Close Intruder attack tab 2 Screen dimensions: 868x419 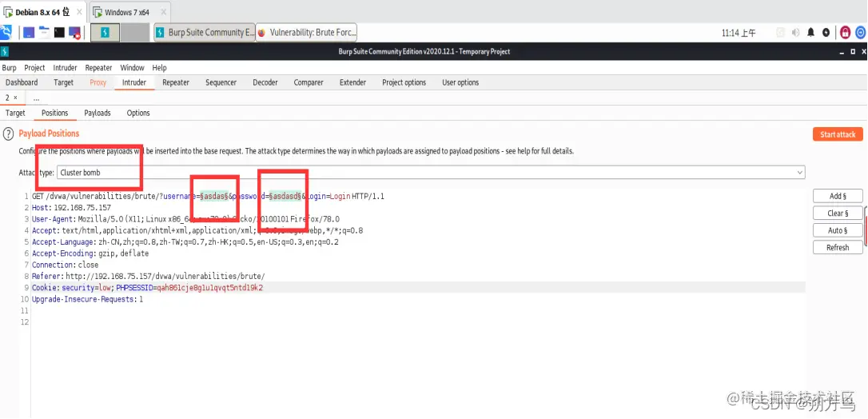(15, 98)
